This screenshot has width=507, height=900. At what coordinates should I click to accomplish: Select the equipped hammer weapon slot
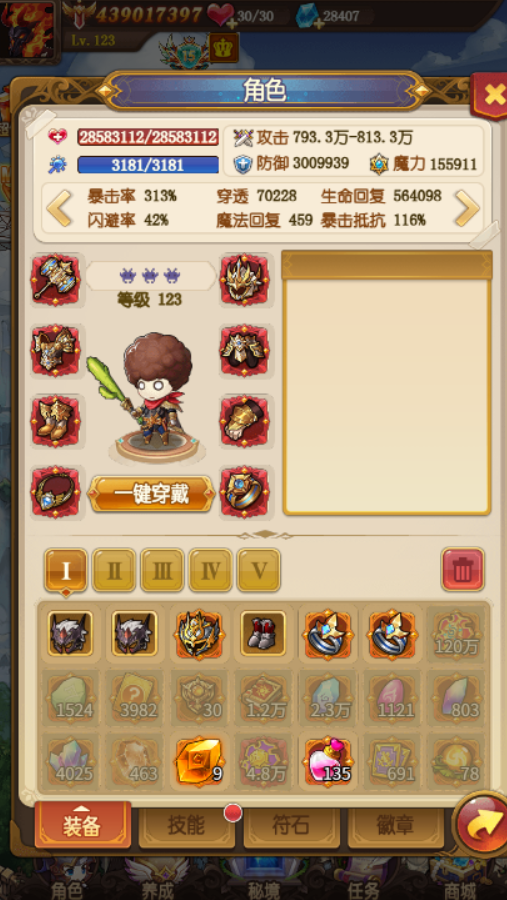point(56,280)
